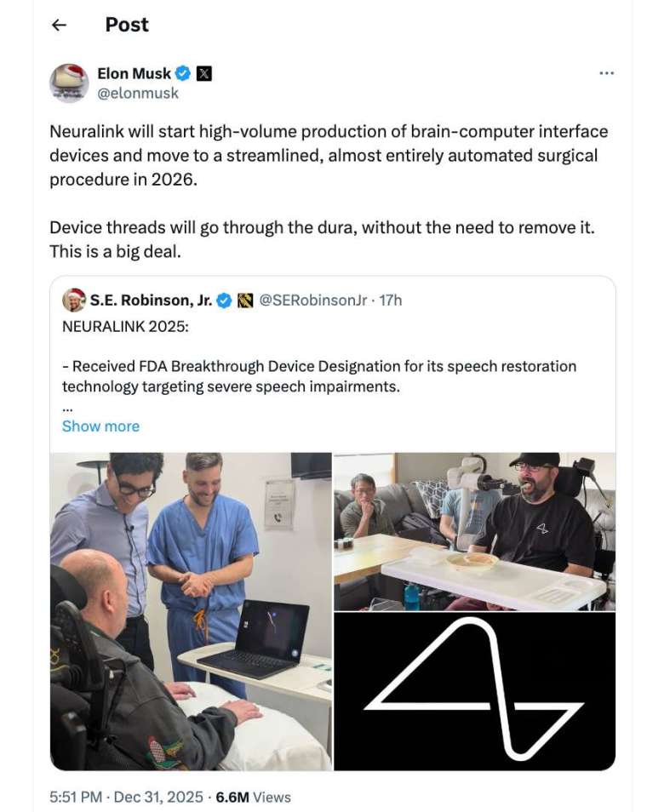Open the three-dot more options menu
Screen dimensions: 647x812
point(606,73)
